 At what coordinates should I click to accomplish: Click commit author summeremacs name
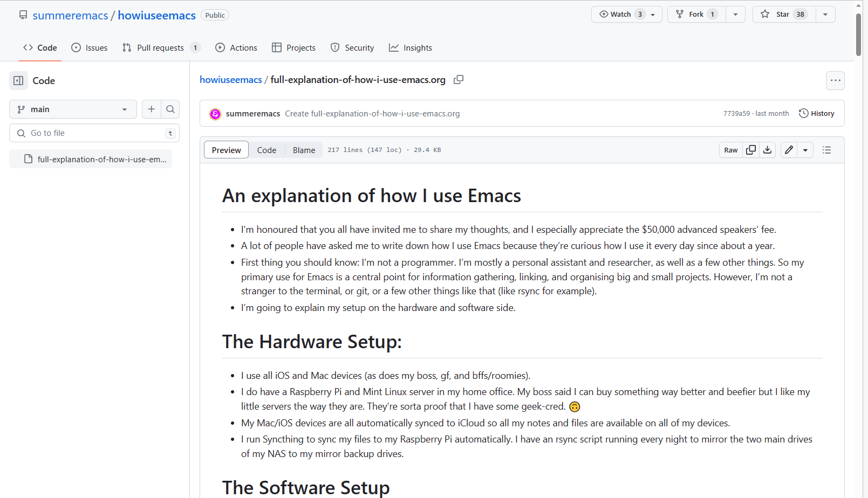click(253, 114)
